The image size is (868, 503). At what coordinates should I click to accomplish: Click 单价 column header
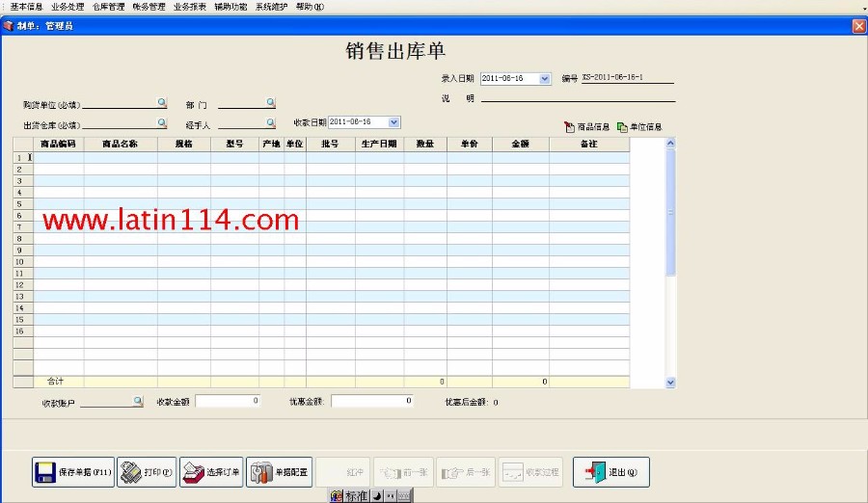coord(470,144)
